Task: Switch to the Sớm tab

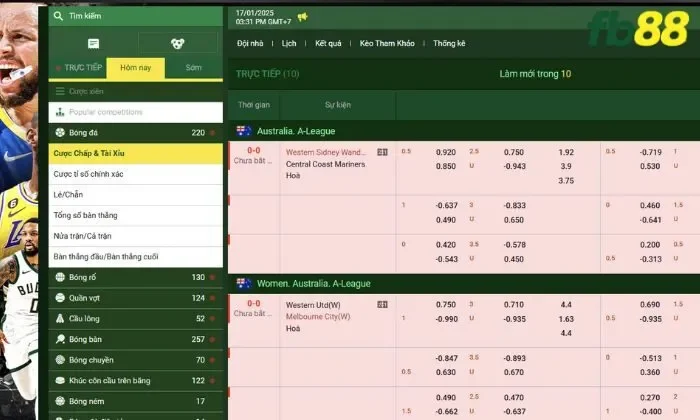Action: coord(194,67)
